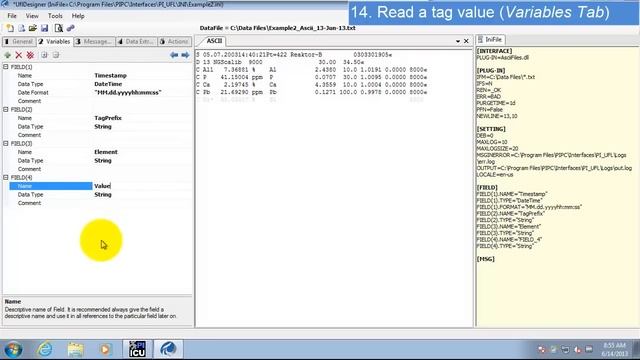Click the [MSG] section header in IniFile
The width and height of the screenshot is (640, 360).
(485, 259)
